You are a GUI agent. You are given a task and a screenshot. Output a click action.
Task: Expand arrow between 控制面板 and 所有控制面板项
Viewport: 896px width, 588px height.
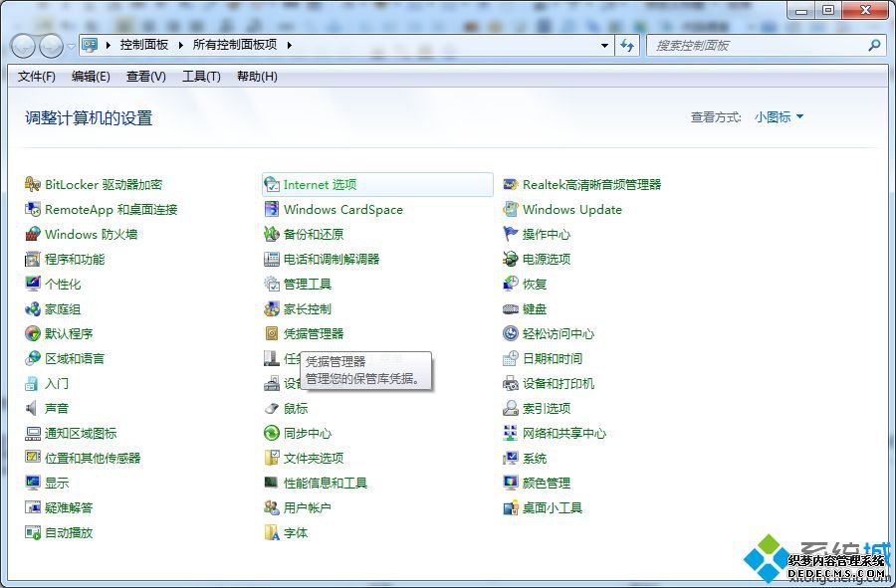[x=180, y=45]
